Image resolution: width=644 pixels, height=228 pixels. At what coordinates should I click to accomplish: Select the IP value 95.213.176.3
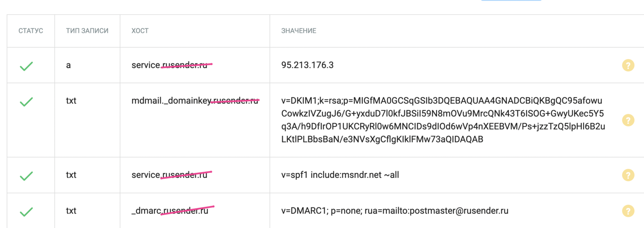307,65
